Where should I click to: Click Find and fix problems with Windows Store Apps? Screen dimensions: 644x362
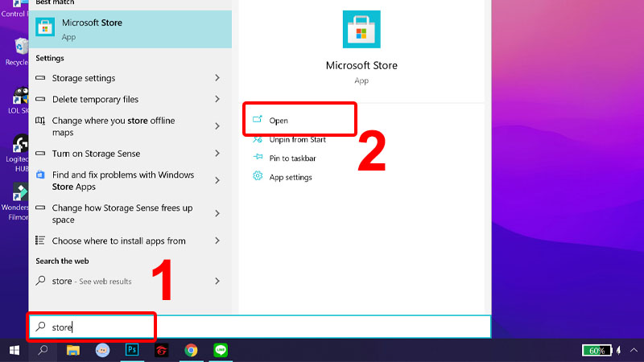click(x=122, y=180)
